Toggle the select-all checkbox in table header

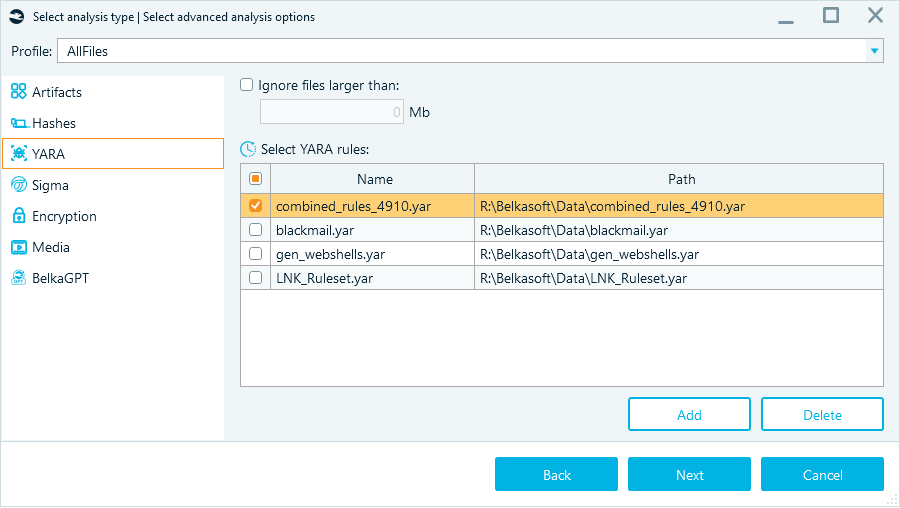pos(255,179)
